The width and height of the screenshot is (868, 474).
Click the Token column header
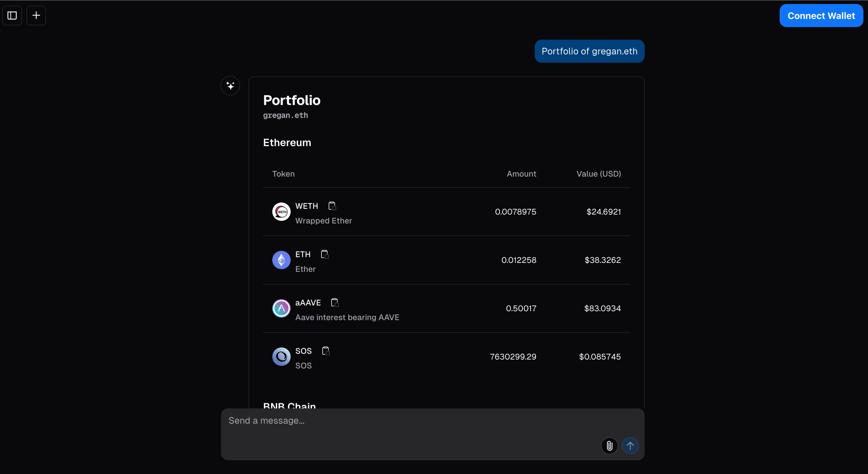tap(283, 174)
